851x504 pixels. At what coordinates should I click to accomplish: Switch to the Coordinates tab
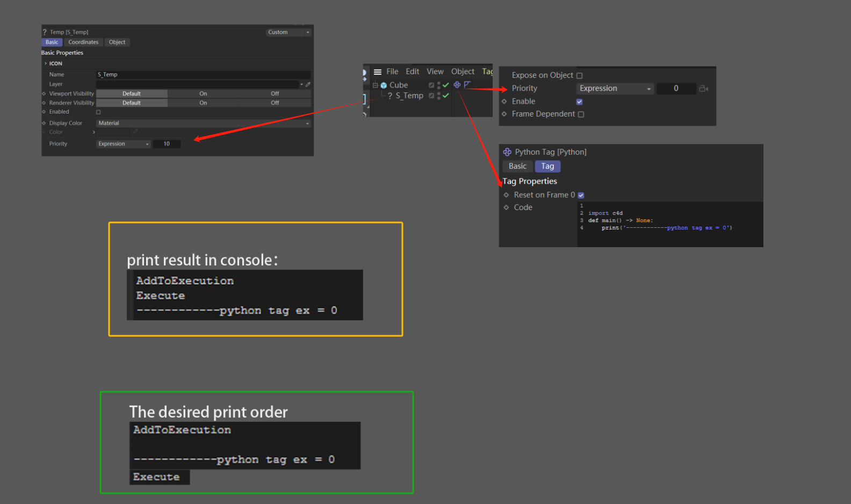(83, 42)
